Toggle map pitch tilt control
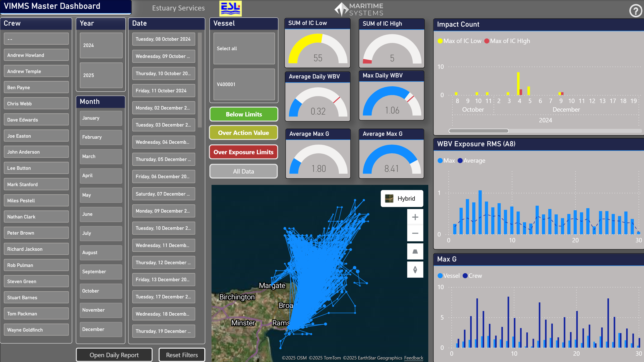The image size is (644, 362). tap(415, 251)
